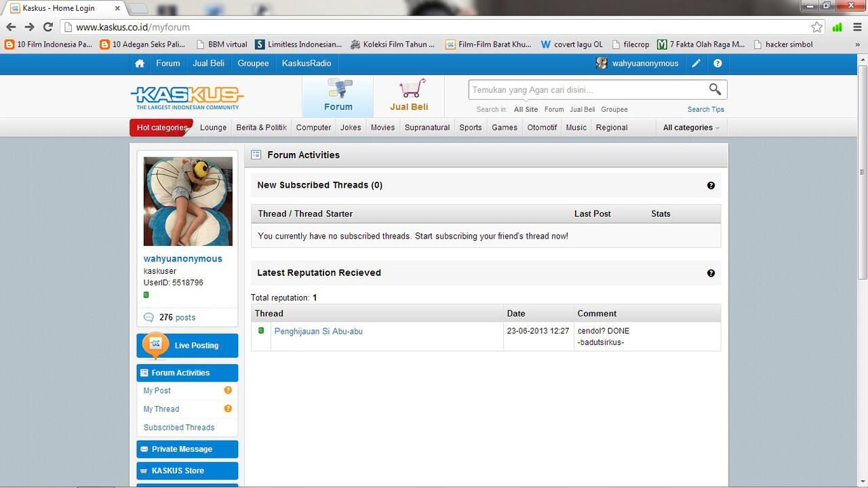Click the search magnifier icon

(715, 89)
